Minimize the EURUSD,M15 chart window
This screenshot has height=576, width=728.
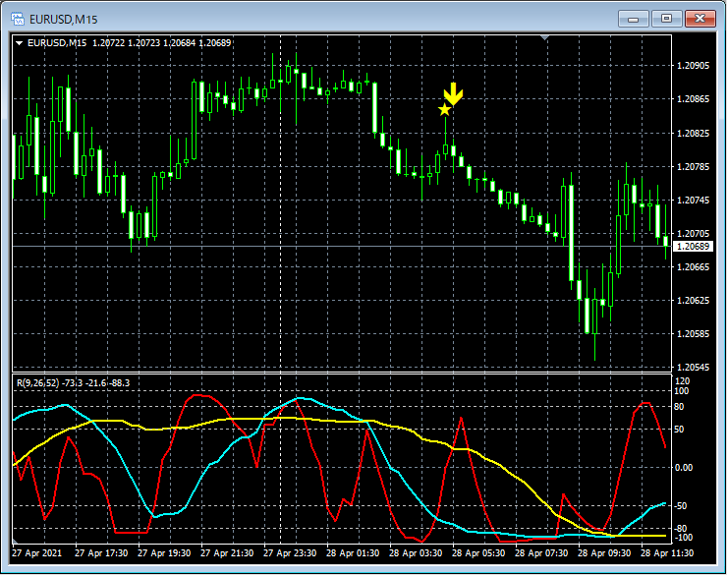point(634,19)
